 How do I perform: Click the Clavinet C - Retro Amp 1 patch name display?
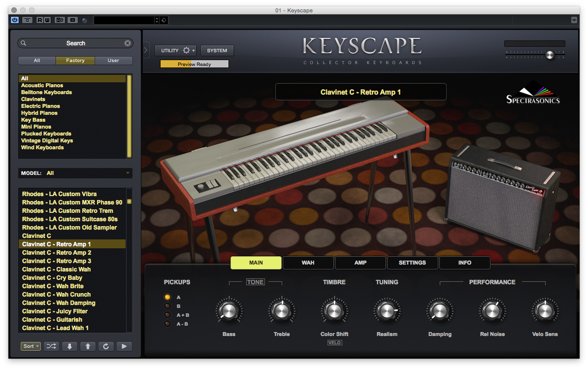coord(361,92)
